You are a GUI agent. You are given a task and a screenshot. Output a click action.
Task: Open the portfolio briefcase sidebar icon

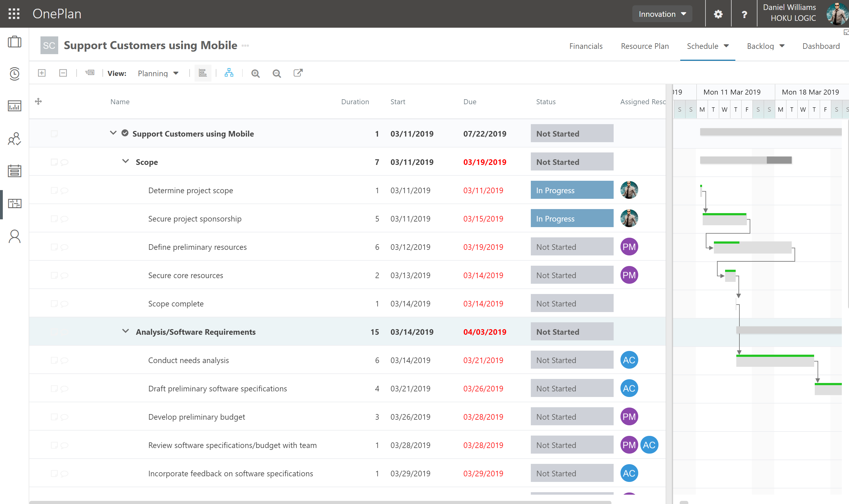[x=14, y=42]
